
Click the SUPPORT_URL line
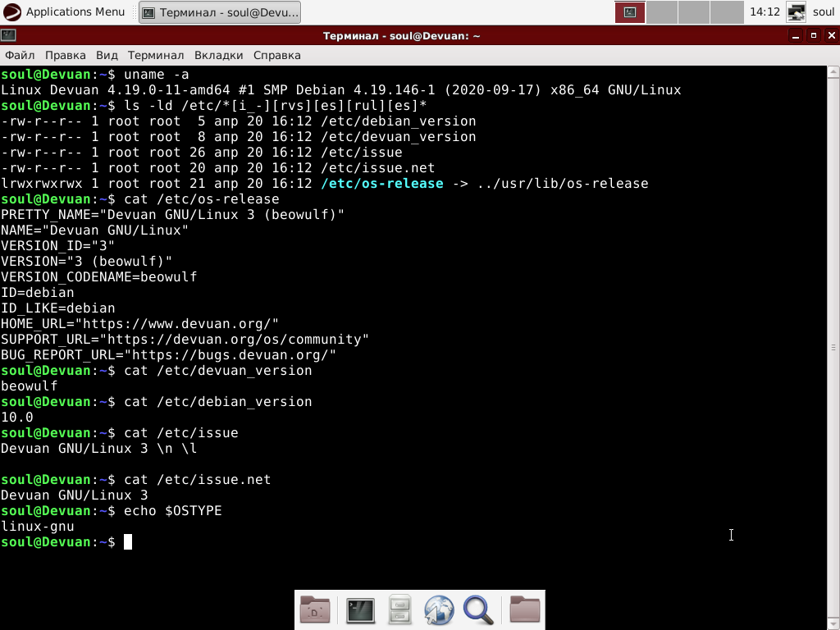tap(185, 339)
